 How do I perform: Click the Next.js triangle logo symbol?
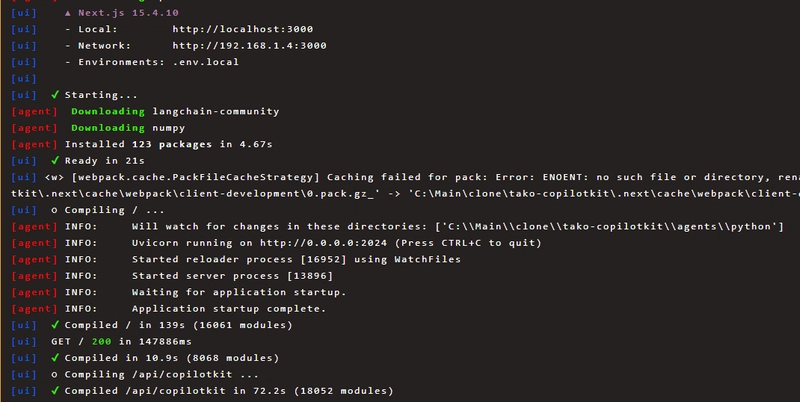67,13
